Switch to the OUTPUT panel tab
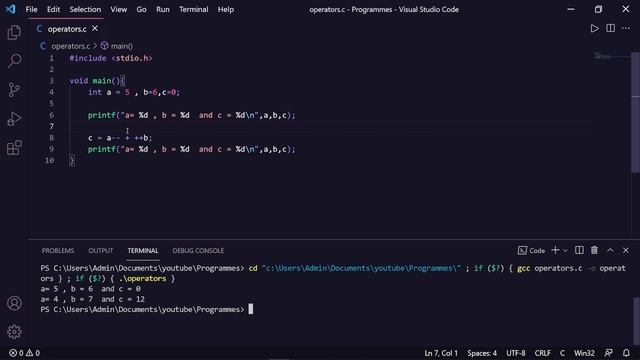The image size is (640, 360). pyautogui.click(x=101, y=251)
